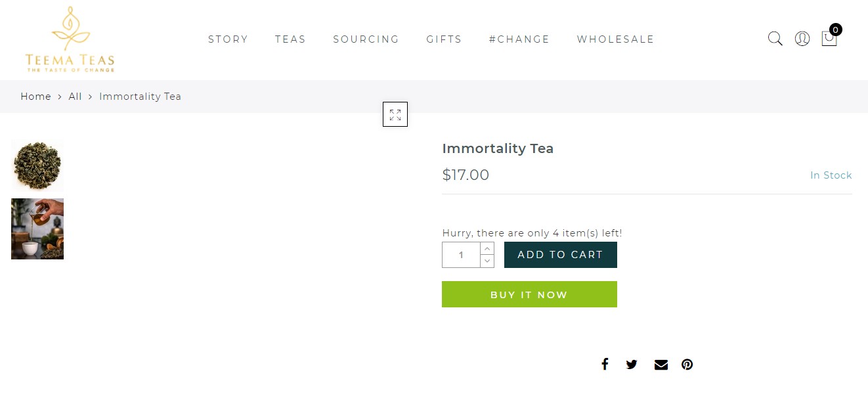Decrease quantity with down arrow

487,261
